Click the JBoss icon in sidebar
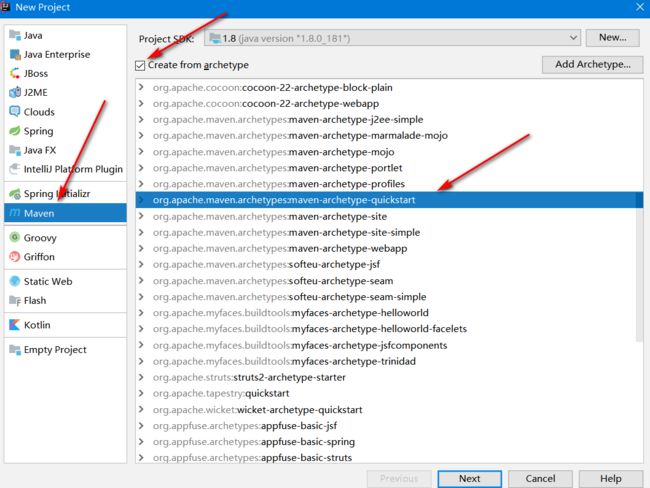Viewport: 650px width, 488px height. [15, 73]
